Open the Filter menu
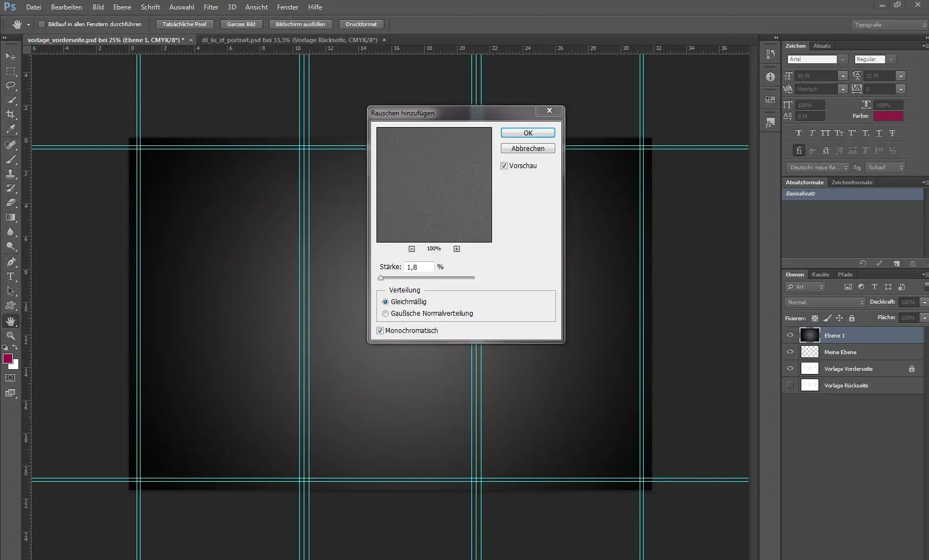The image size is (929, 560). (210, 7)
